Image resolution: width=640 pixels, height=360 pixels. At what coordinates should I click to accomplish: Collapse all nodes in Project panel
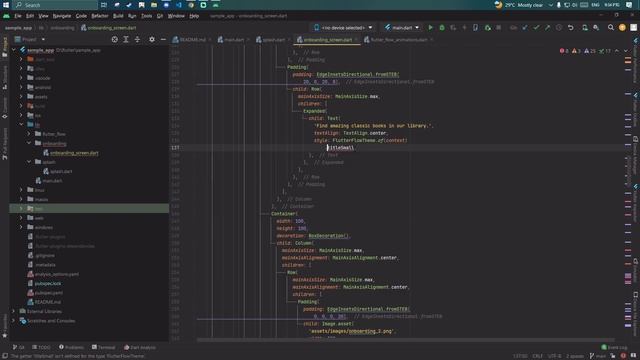point(137,40)
